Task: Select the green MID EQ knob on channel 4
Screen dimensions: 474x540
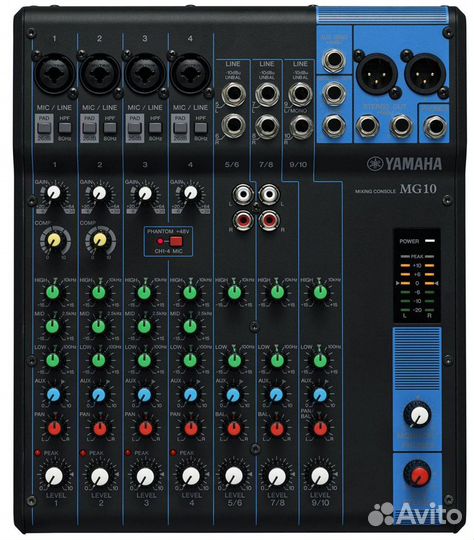Action: 190,326
